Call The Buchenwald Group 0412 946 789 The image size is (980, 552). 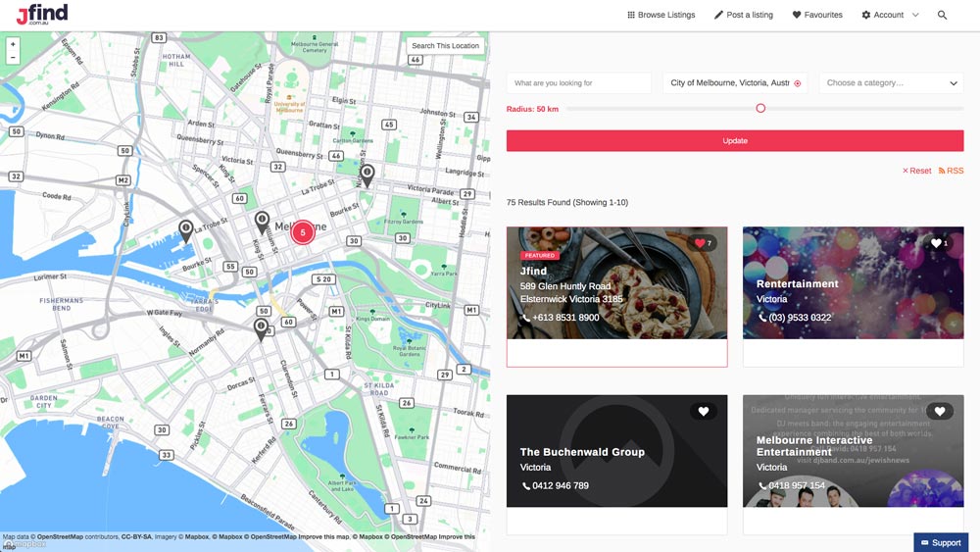point(556,485)
